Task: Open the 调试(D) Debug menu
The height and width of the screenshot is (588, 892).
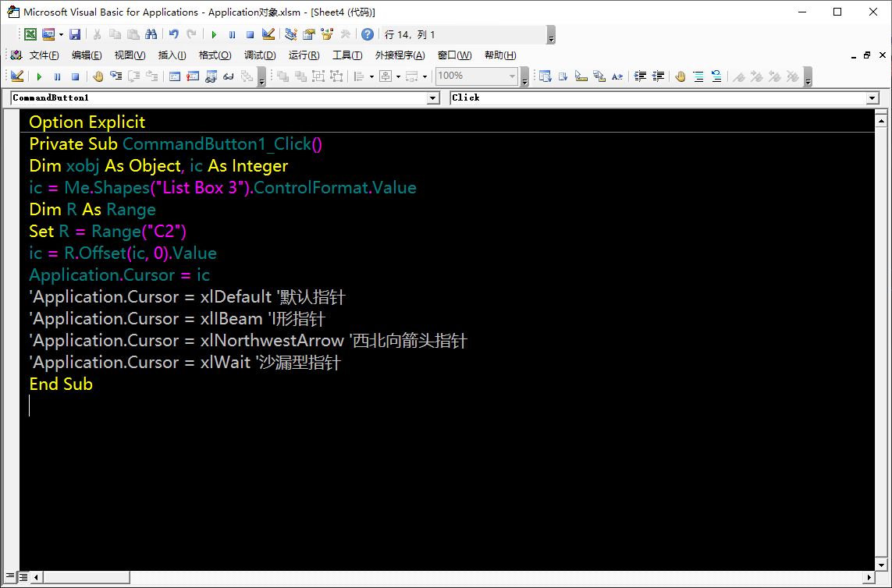Action: point(260,55)
